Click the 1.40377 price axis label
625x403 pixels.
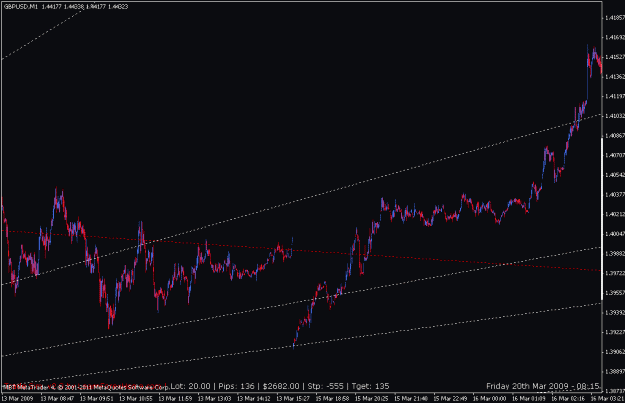pos(615,195)
